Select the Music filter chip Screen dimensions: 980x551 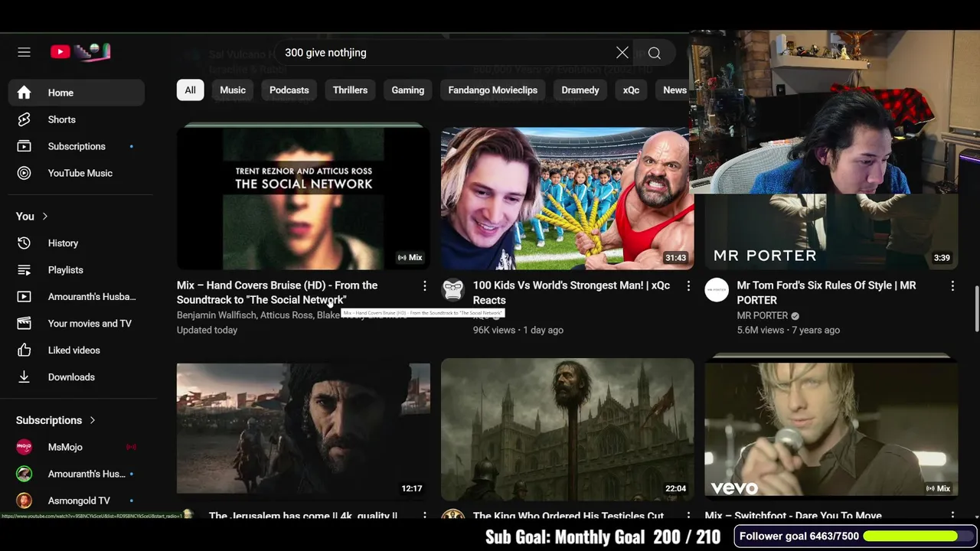(x=233, y=90)
